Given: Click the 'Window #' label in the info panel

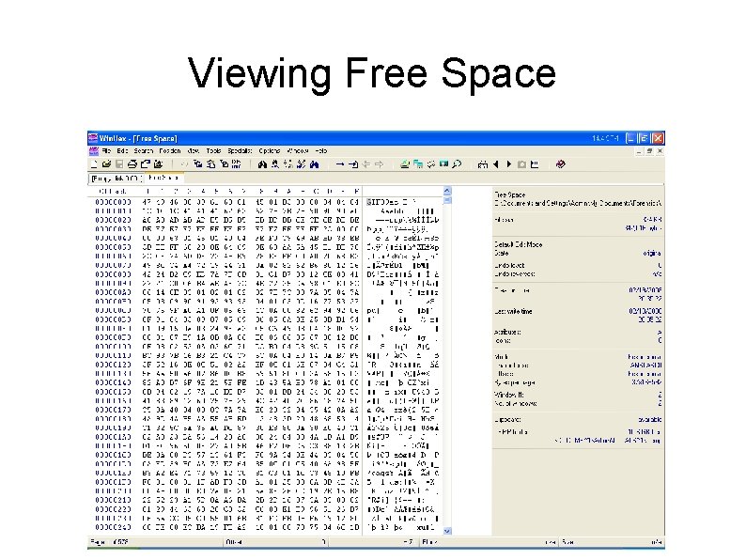Looking at the screenshot, I should coord(508,395).
